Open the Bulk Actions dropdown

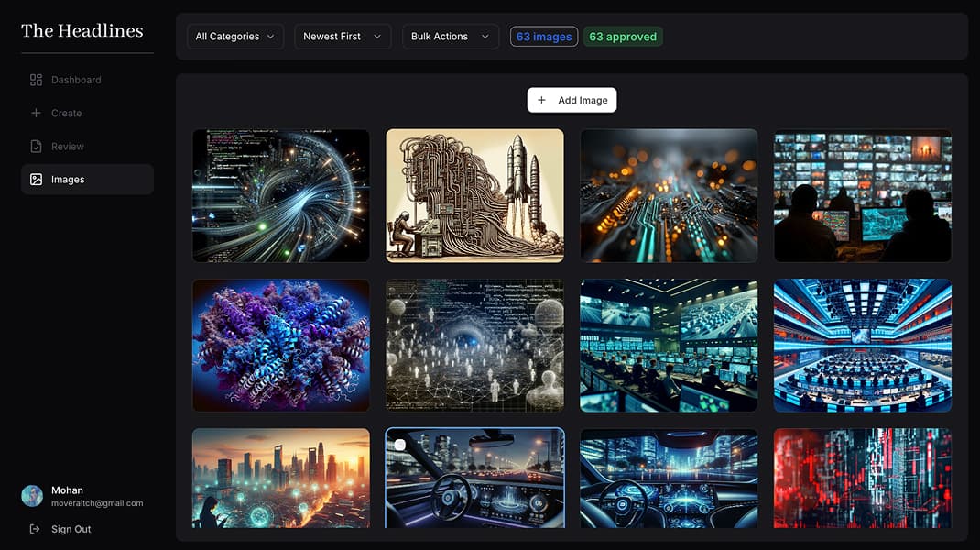tap(450, 37)
